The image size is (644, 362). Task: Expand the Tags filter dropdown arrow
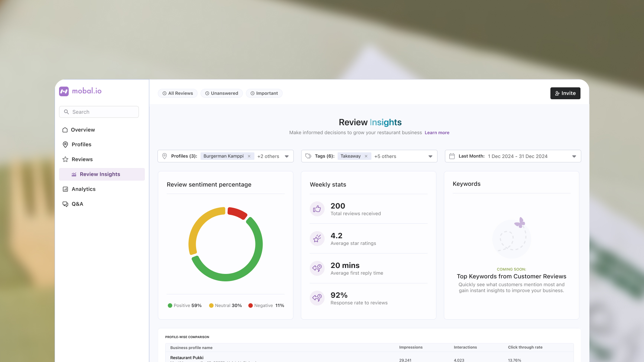(x=430, y=156)
